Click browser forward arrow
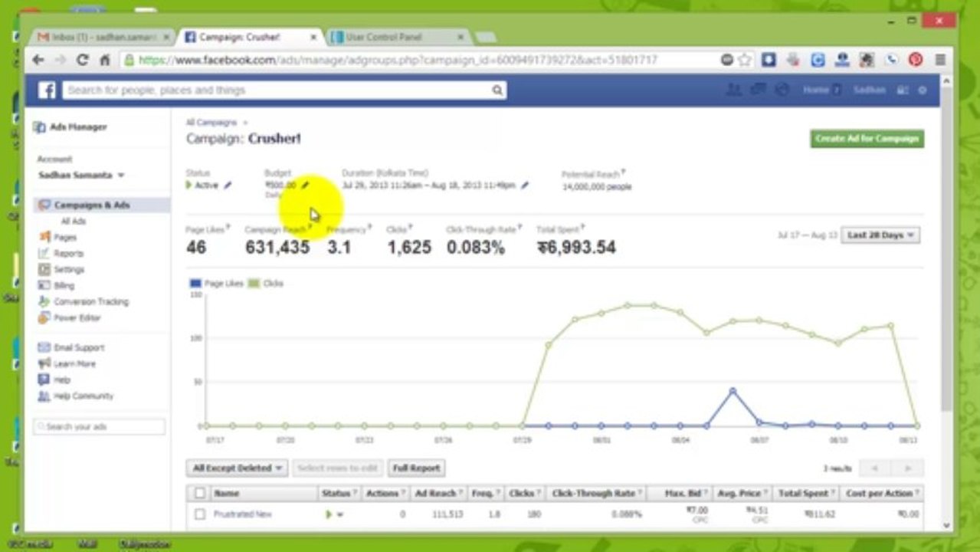Viewport: 980px width, 552px height. 61,60
